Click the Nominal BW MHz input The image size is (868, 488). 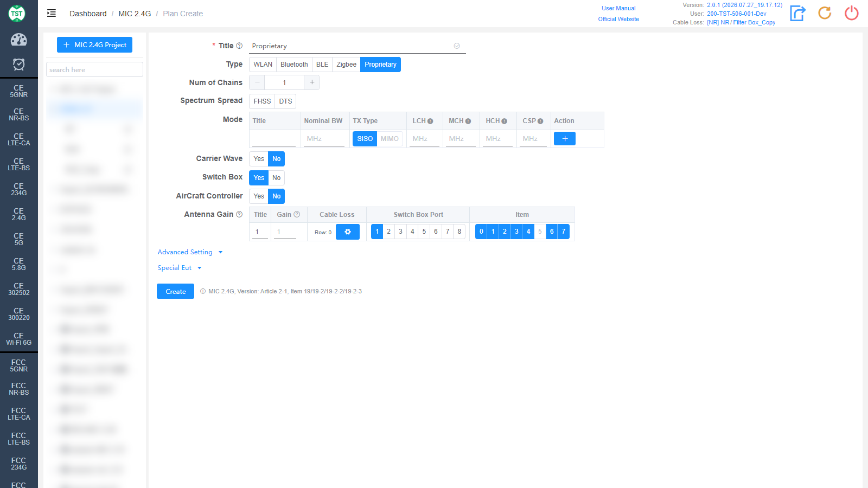coord(324,139)
